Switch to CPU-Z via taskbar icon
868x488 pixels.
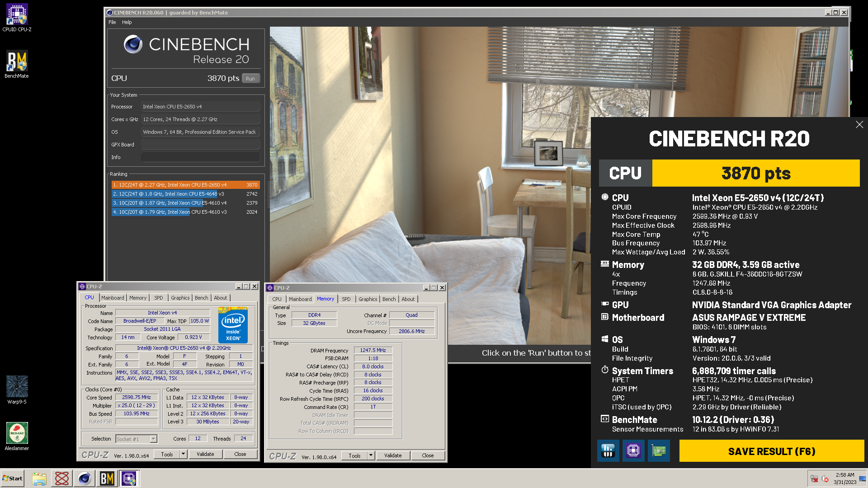tap(129, 479)
